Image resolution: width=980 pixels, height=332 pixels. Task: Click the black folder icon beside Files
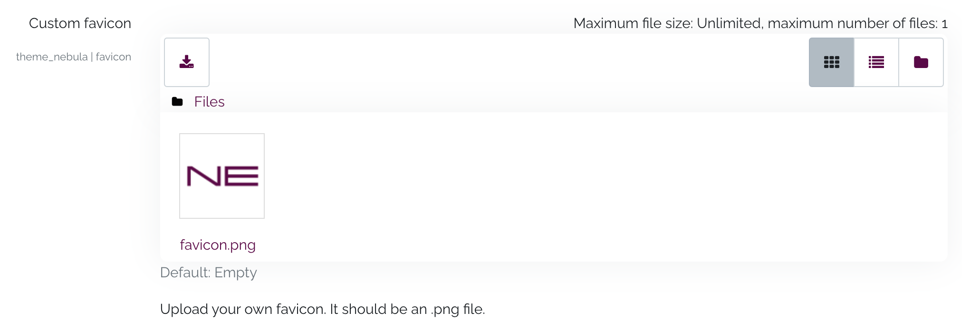pos(177,102)
